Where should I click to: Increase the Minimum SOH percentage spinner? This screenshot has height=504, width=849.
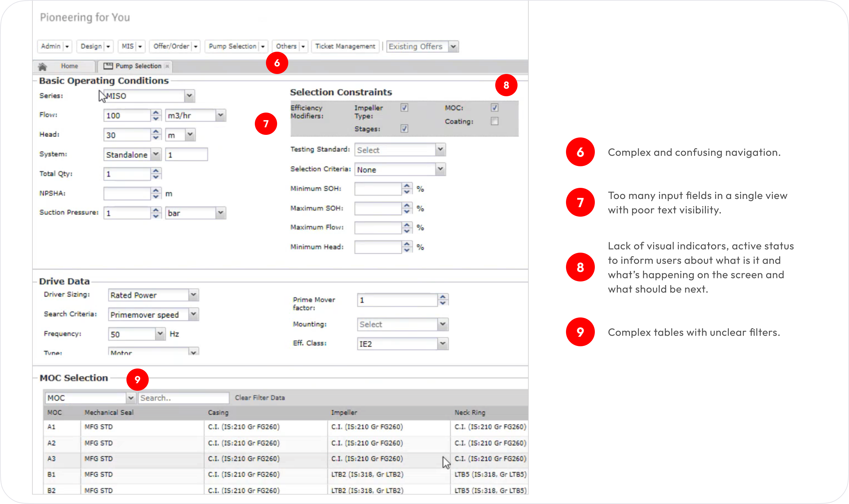click(406, 186)
